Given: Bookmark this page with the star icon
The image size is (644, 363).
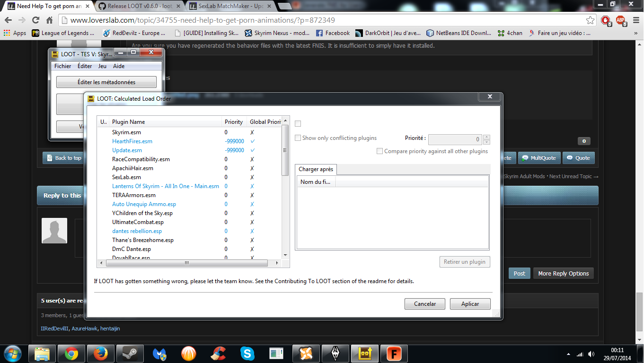Looking at the screenshot, I should click(x=590, y=20).
